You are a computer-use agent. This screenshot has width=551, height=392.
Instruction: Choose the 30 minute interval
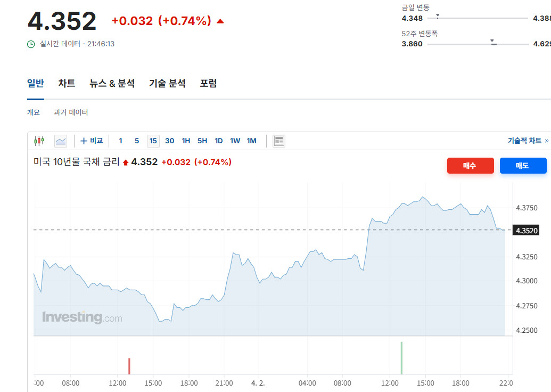(x=169, y=141)
